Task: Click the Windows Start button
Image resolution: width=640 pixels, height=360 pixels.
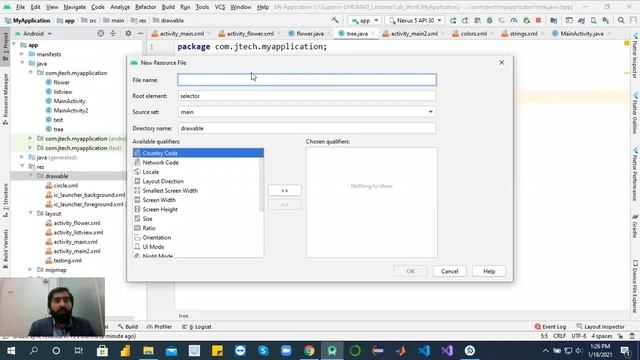Action: click(11, 351)
